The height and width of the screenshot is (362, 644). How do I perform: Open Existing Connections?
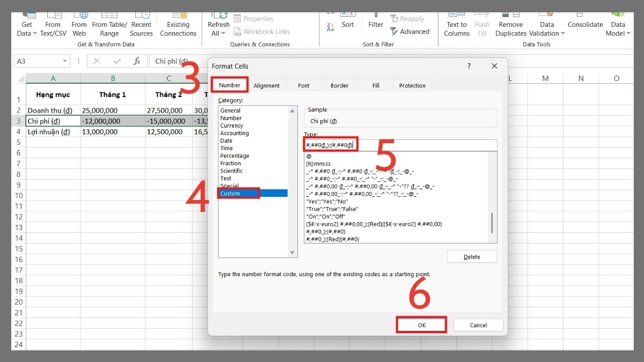pyautogui.click(x=178, y=20)
